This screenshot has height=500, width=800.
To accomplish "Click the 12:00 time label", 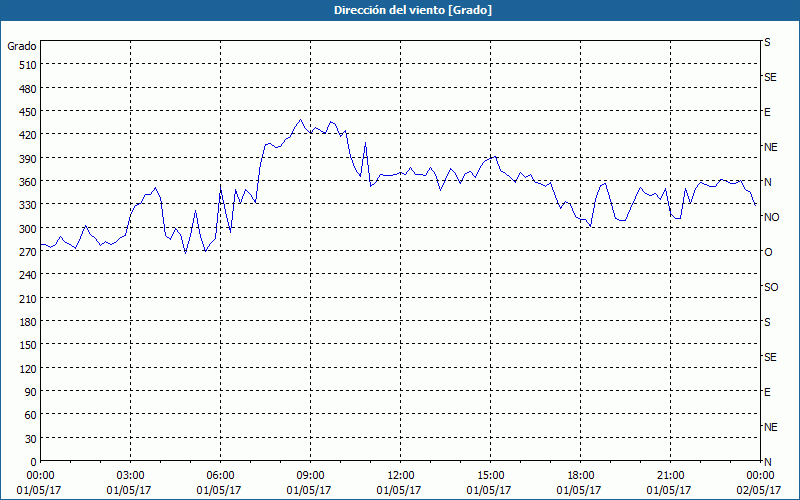I will coord(400,476).
